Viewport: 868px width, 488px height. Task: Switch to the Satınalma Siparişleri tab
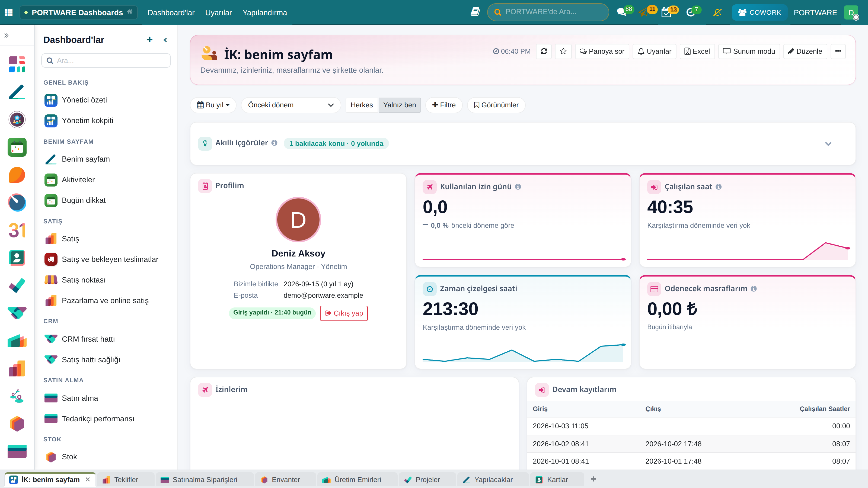[205, 480]
